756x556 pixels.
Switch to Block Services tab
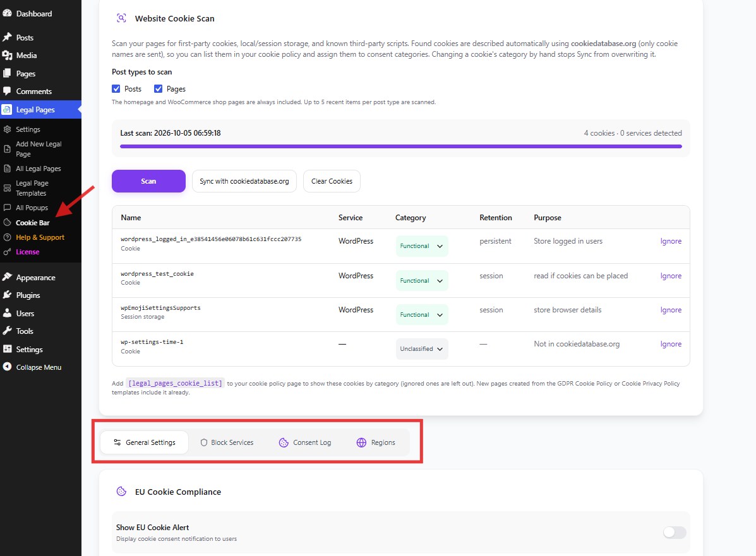click(227, 442)
